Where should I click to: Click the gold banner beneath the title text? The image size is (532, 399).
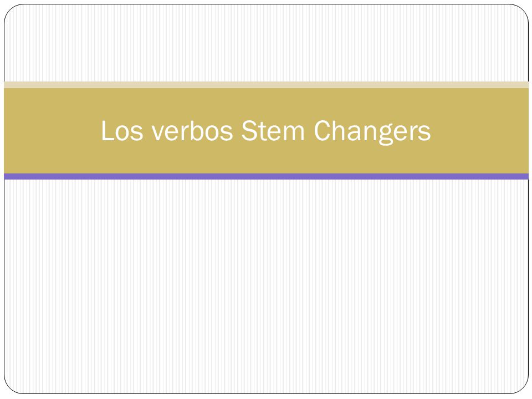[x=266, y=160]
